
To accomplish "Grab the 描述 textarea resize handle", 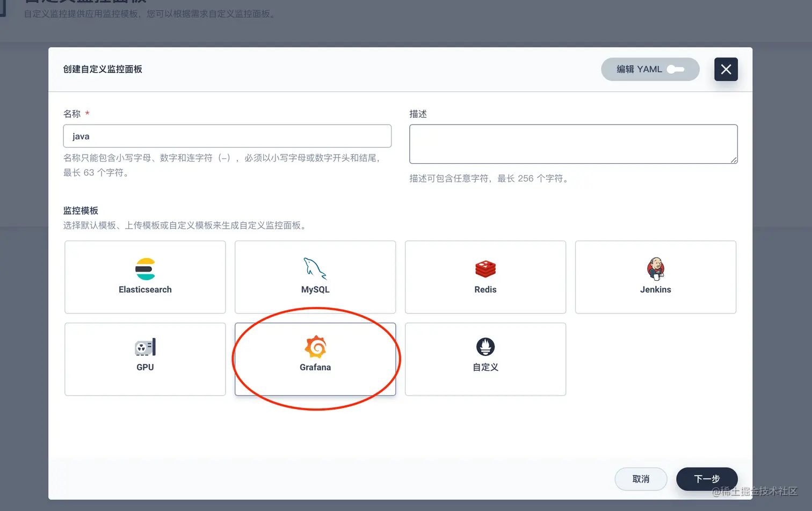I will (734, 159).
